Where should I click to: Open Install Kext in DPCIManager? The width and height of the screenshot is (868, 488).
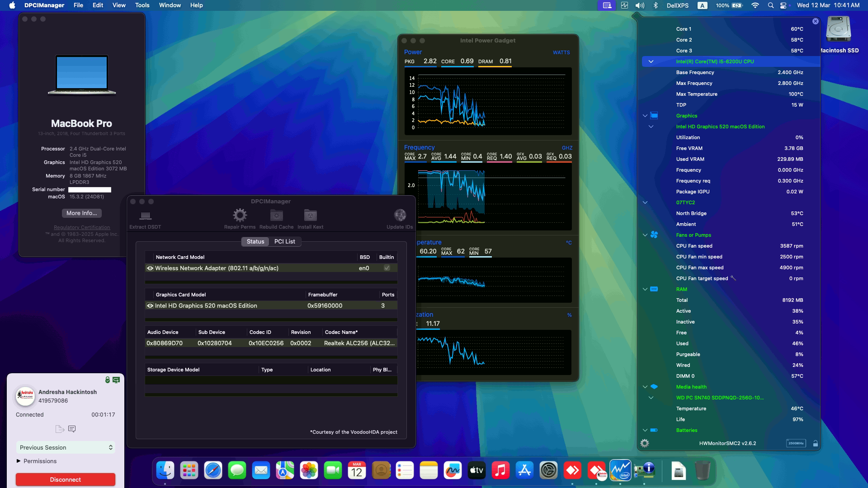coord(310,216)
